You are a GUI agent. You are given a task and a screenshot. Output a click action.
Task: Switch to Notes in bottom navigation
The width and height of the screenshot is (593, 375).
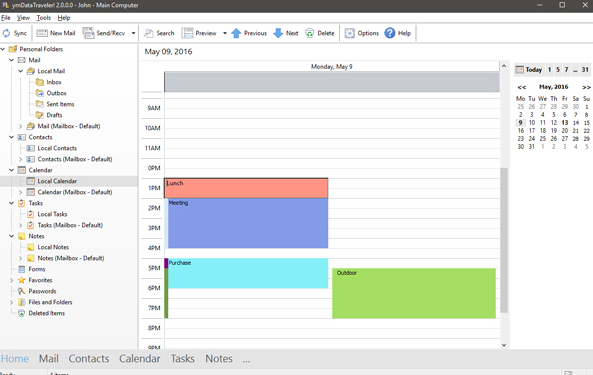[x=219, y=358]
